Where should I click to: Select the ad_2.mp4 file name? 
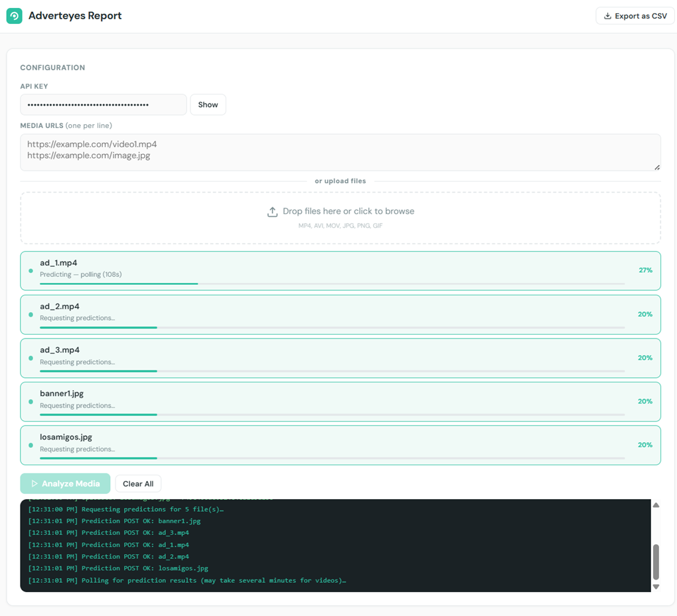tap(60, 307)
